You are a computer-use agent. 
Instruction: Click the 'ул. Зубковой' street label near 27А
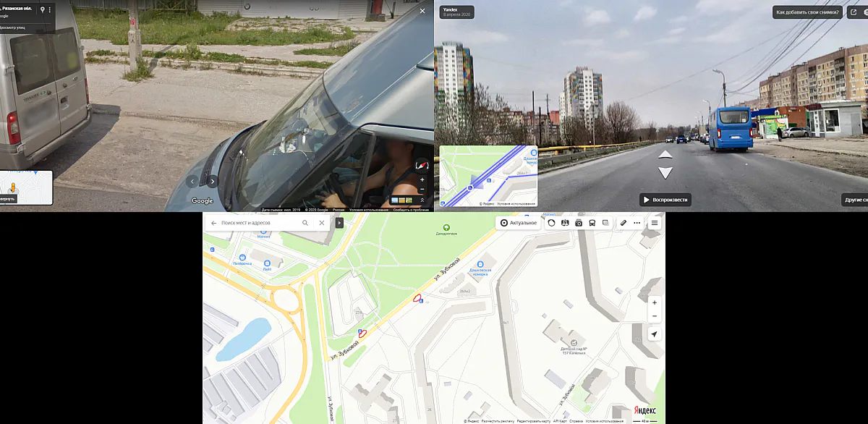coord(345,349)
